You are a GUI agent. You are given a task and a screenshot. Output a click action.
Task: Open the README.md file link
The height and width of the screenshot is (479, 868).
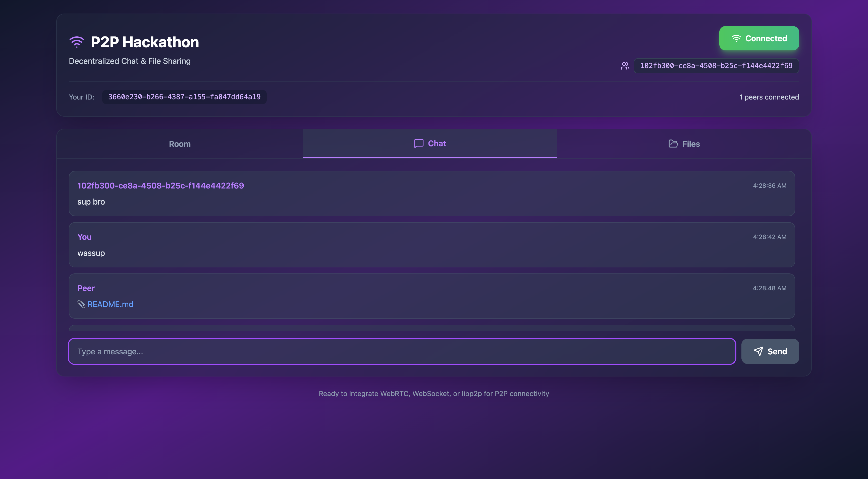pos(110,304)
